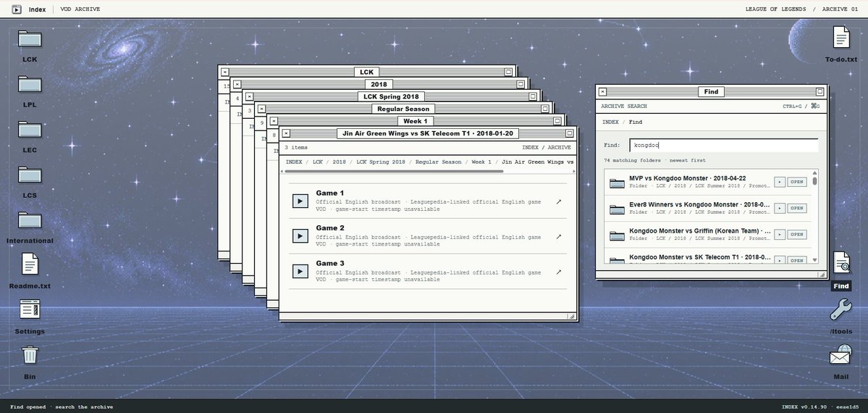Click folder icon of Kongdoo Monster vs Griffin result
The width and height of the screenshot is (868, 413).
pos(617,235)
